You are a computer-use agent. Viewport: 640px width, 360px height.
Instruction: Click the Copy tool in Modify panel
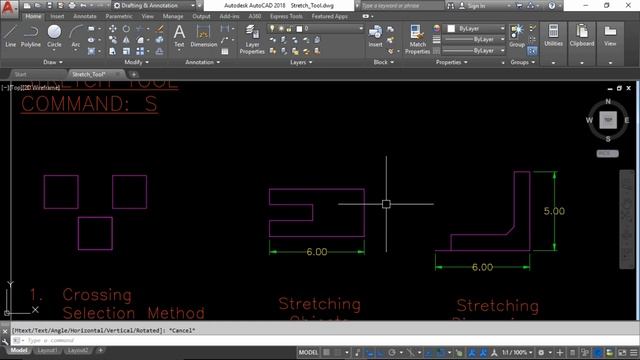tap(112, 40)
